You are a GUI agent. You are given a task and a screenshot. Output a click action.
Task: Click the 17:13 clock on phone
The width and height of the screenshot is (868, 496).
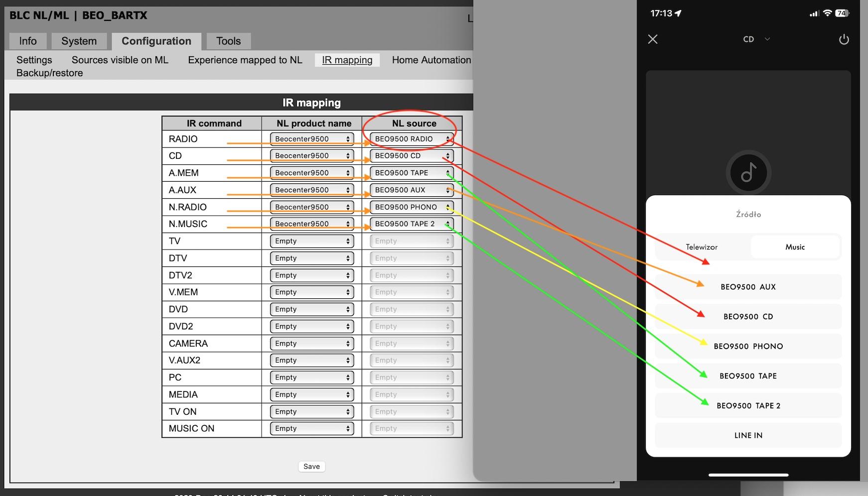[x=661, y=13]
